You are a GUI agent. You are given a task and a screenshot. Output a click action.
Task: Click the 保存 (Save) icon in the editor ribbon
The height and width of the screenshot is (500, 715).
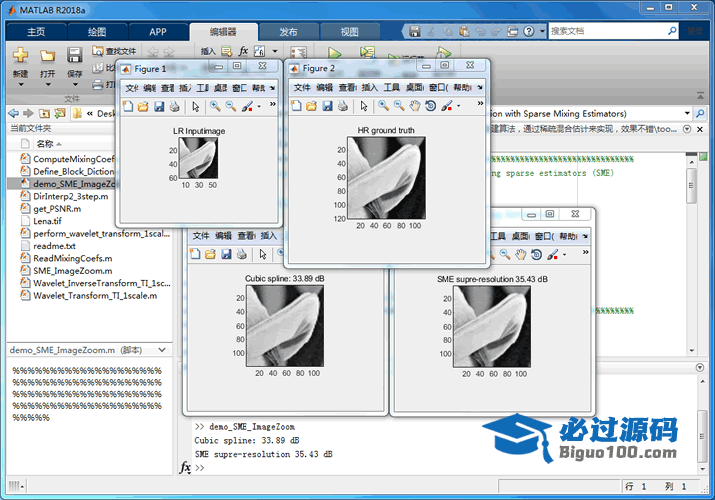click(74, 55)
